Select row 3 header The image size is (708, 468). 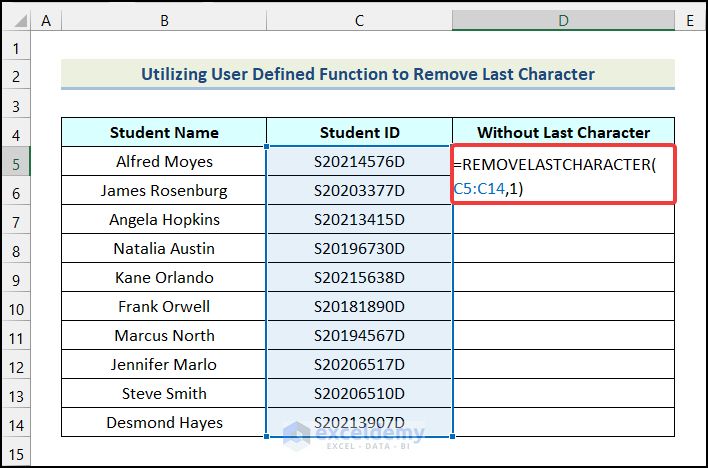pyautogui.click(x=16, y=103)
